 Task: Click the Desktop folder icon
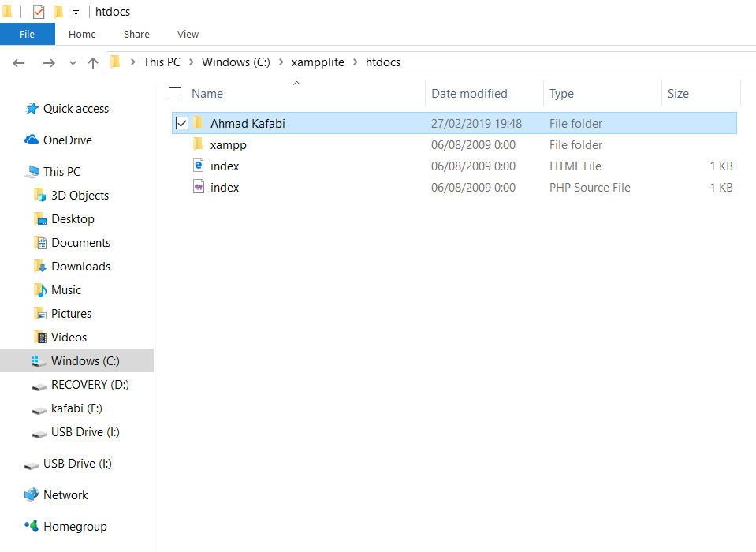coord(40,219)
